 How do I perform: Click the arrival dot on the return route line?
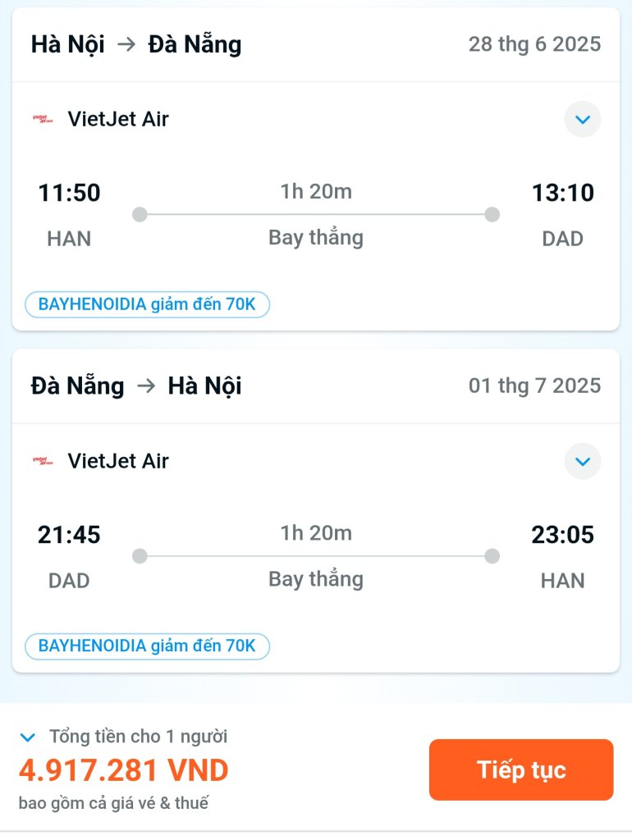point(492,556)
